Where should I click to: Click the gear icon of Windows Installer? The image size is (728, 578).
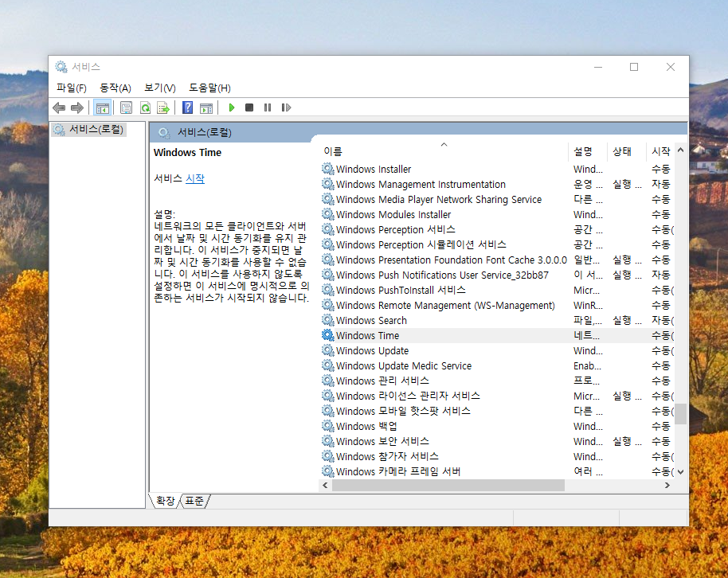328,169
